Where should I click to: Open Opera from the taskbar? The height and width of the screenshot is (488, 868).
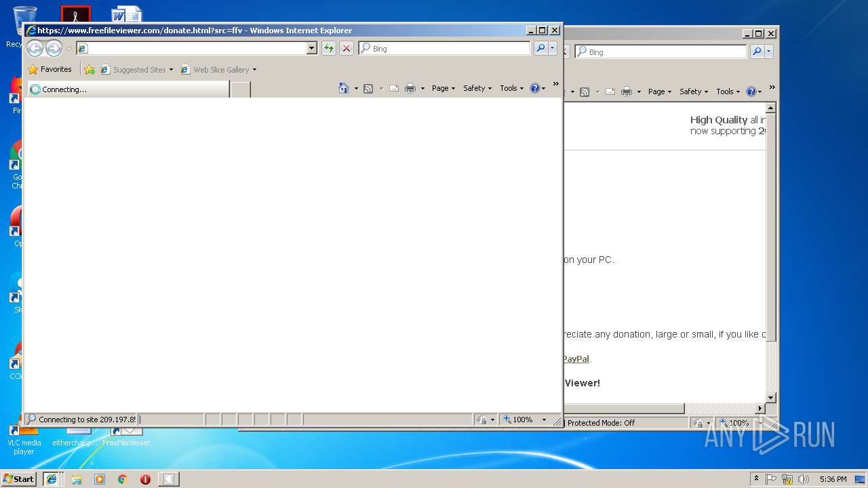tap(145, 479)
